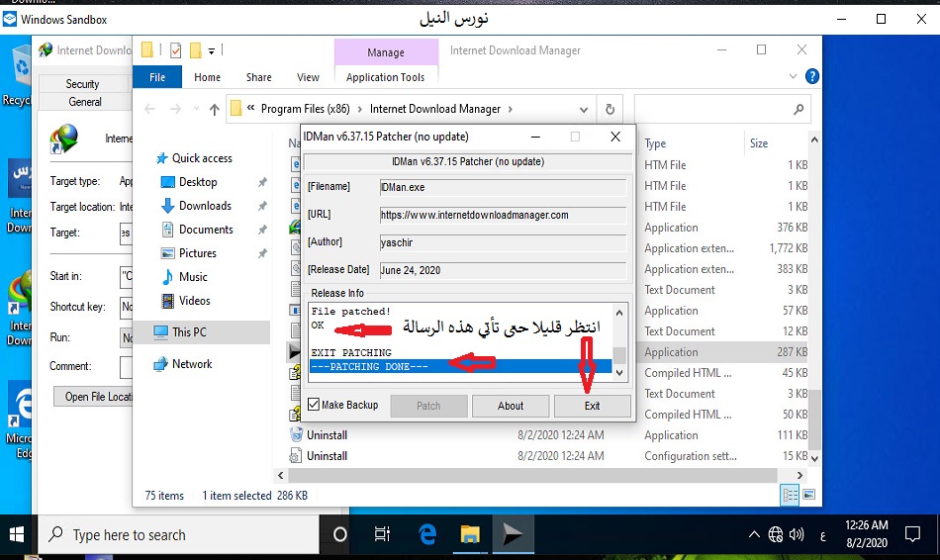
Task: Open This PC in the navigation pane
Action: coord(188,331)
